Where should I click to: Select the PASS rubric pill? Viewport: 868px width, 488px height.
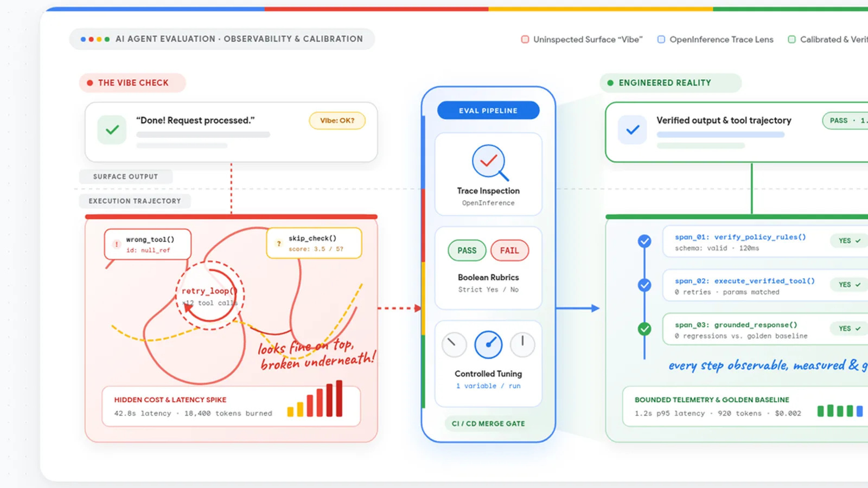click(467, 251)
